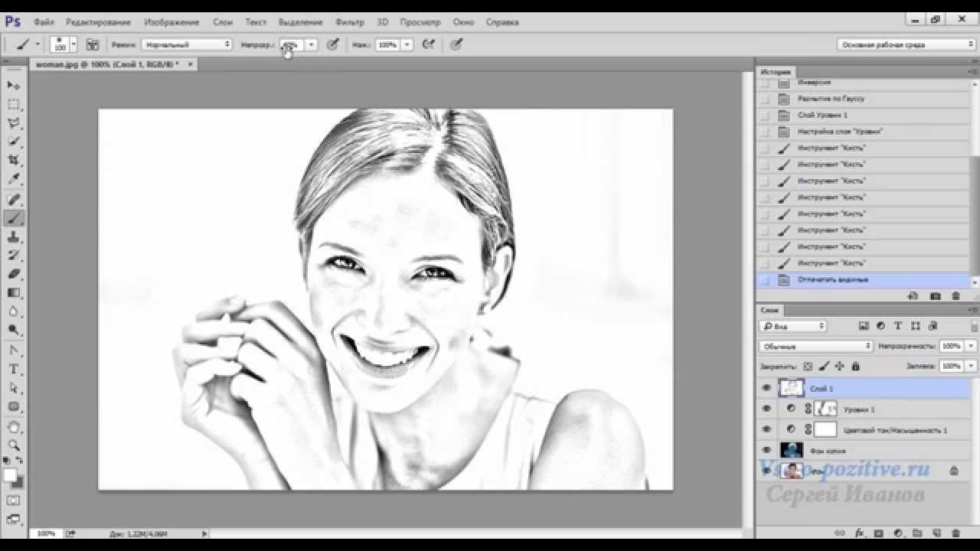Filter layers by pixel layer type
Image resolution: width=980 pixels, height=551 pixels.
[864, 326]
